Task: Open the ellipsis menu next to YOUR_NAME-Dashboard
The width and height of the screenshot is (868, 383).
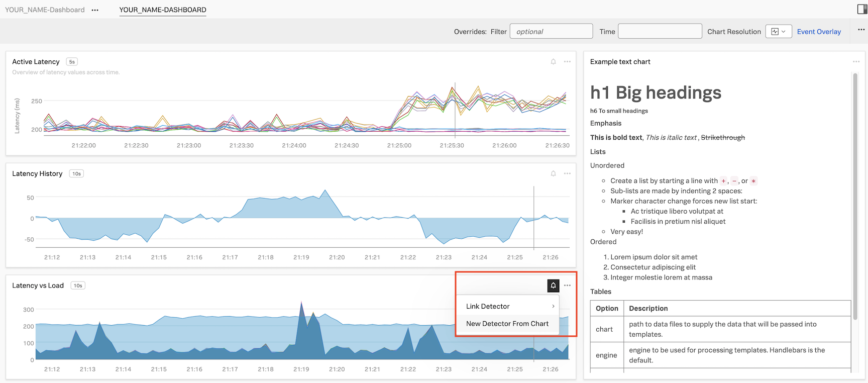Action: [x=95, y=10]
